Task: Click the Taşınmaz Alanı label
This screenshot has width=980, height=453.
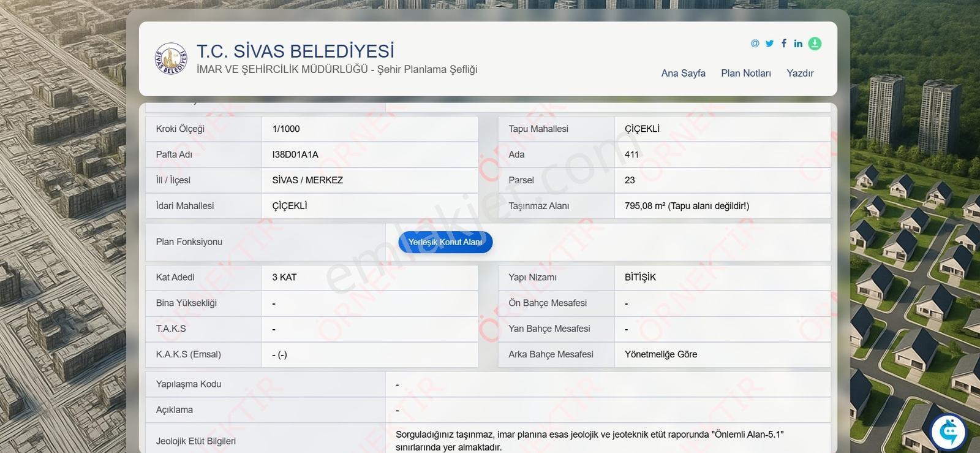Action: click(x=539, y=206)
